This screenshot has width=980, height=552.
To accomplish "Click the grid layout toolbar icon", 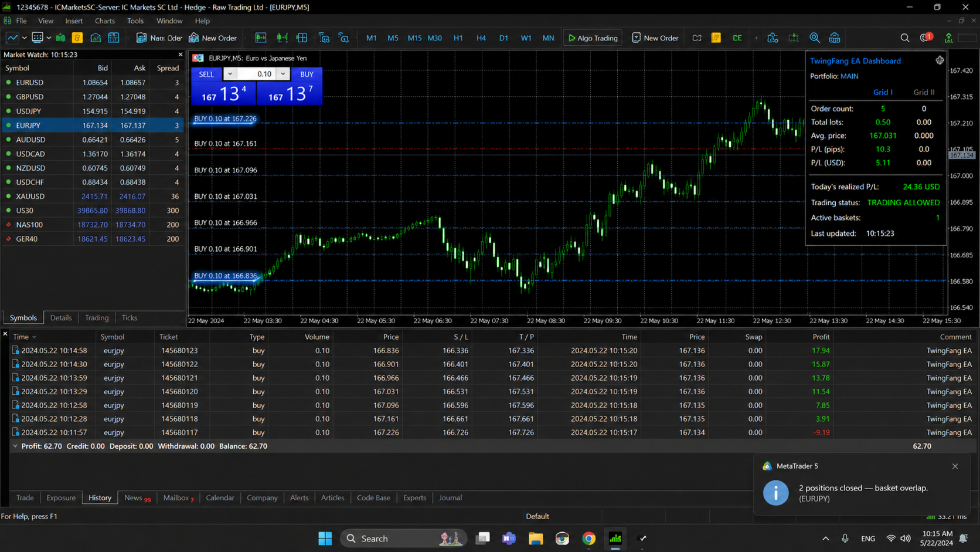I will 302,38.
